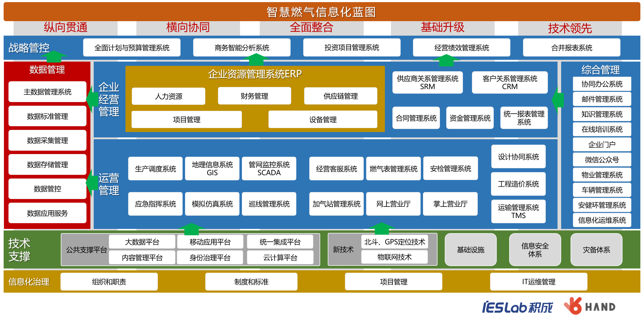Click the 主数据管理系统 box
This screenshot has width=644, height=315.
pos(47,92)
